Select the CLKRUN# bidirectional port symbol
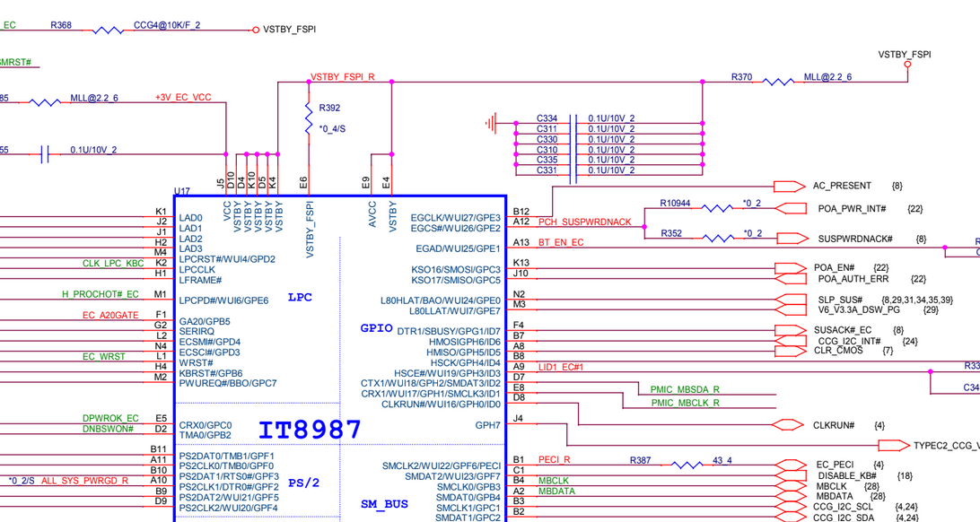 [x=788, y=425]
